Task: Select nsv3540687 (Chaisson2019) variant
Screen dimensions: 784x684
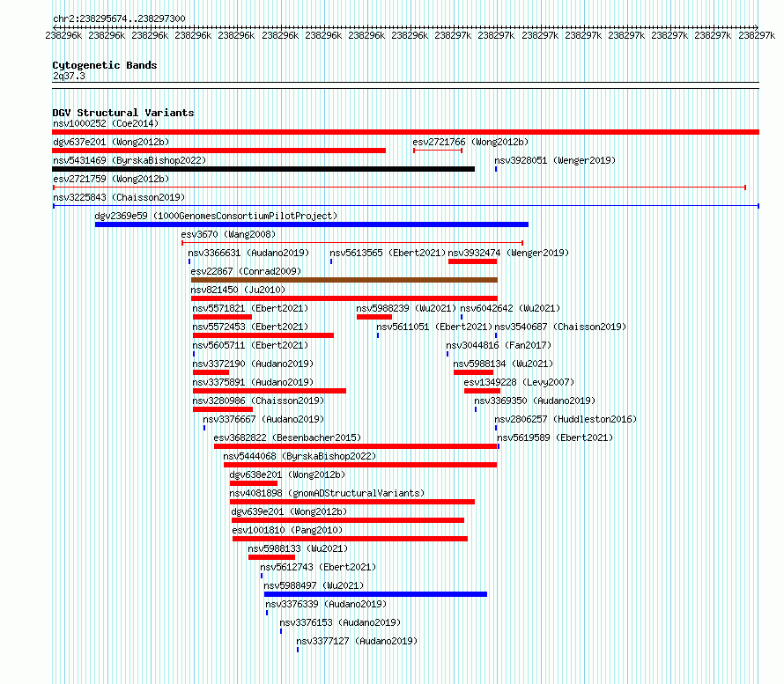Action: (x=560, y=327)
